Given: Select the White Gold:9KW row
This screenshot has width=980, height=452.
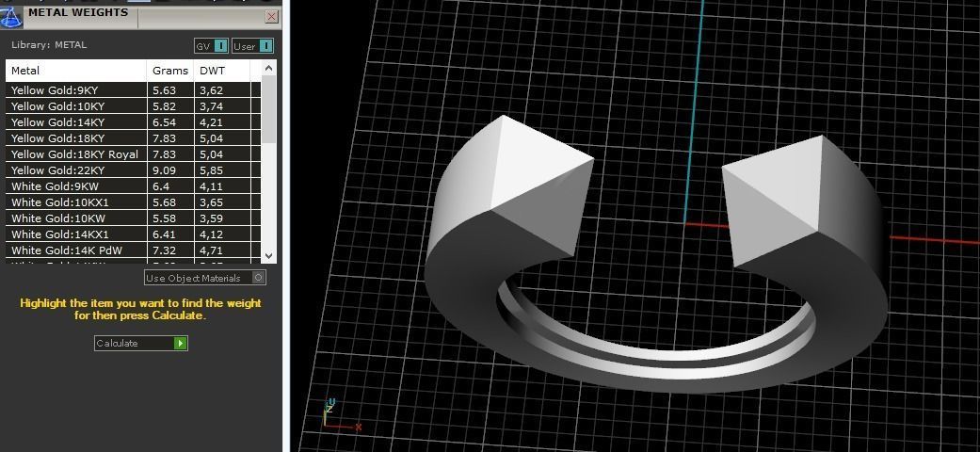Looking at the screenshot, I should (x=133, y=186).
